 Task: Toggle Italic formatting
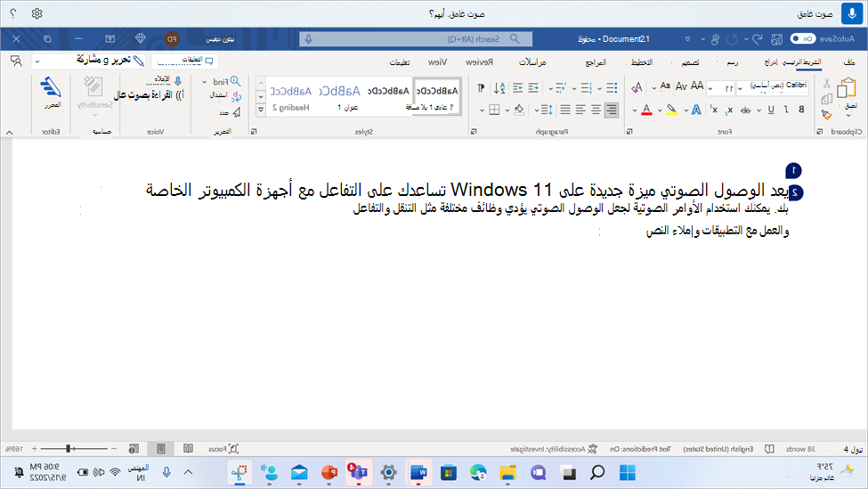point(786,110)
